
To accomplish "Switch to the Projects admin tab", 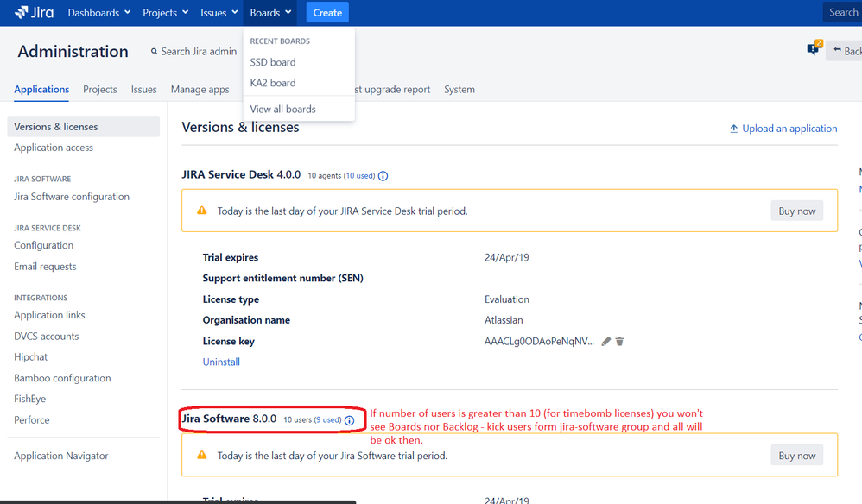I will (100, 90).
